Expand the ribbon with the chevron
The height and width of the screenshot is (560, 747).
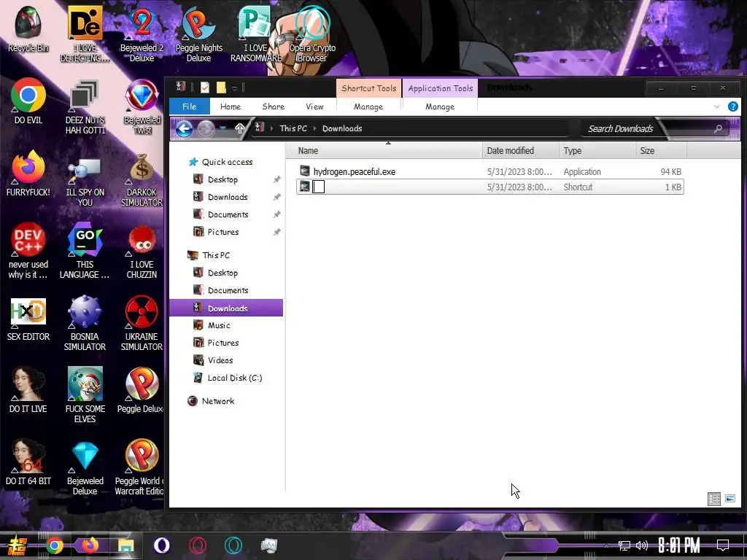717,106
